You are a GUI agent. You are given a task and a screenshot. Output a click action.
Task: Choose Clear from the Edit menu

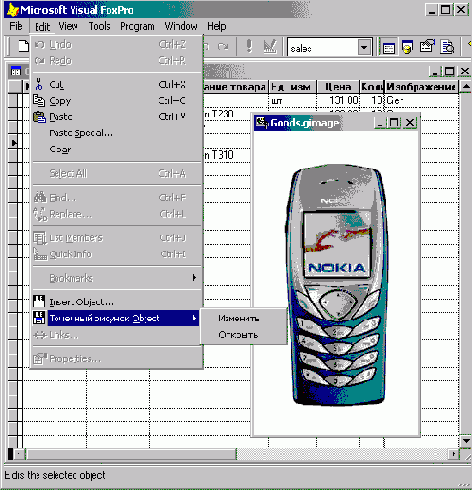[116, 149]
